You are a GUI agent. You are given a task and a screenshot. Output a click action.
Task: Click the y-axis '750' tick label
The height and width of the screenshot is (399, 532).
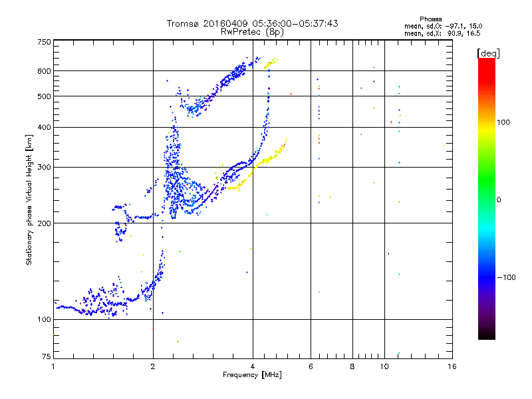click(44, 42)
